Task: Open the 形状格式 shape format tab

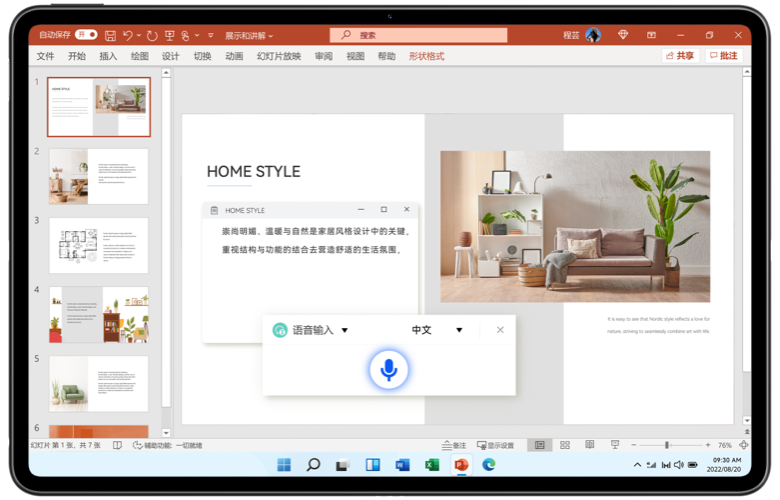Action: 427,56
